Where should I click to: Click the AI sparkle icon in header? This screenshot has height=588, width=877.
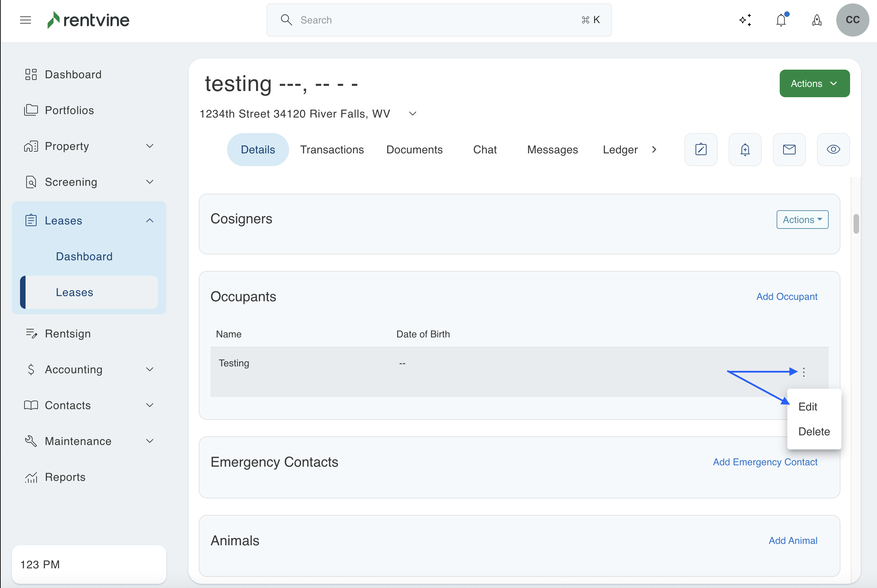(745, 20)
